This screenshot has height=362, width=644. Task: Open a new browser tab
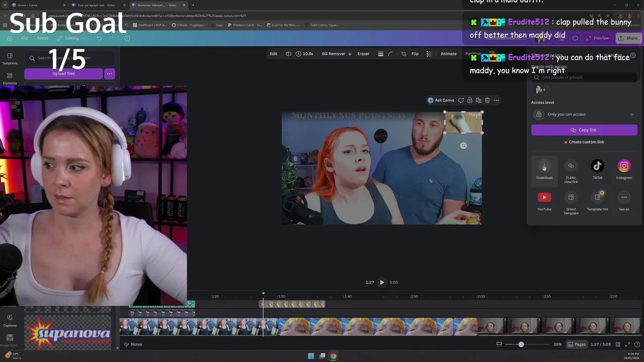coord(193,5)
